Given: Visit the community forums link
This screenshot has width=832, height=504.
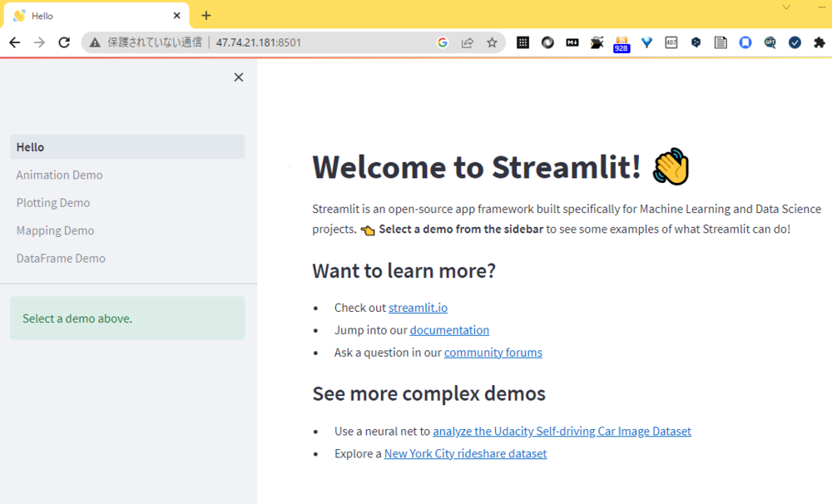Looking at the screenshot, I should tap(493, 353).
